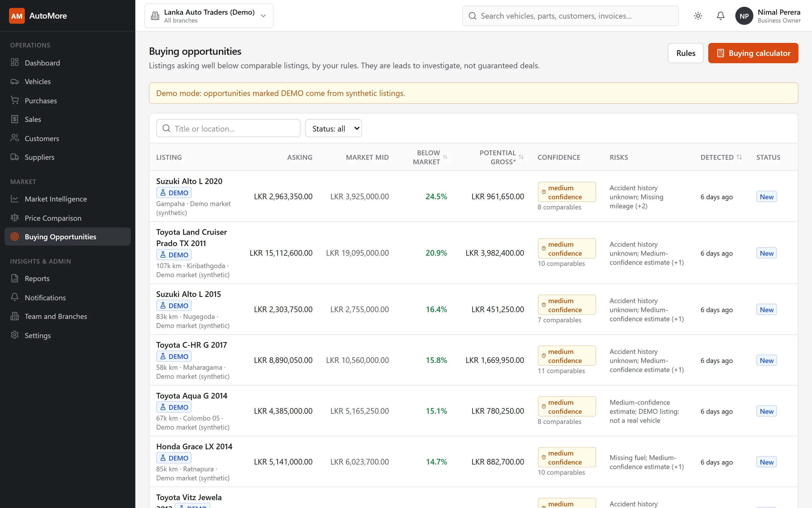Screen dimensions: 812x508
Task: Open the Status: all dropdown
Action: (333, 128)
